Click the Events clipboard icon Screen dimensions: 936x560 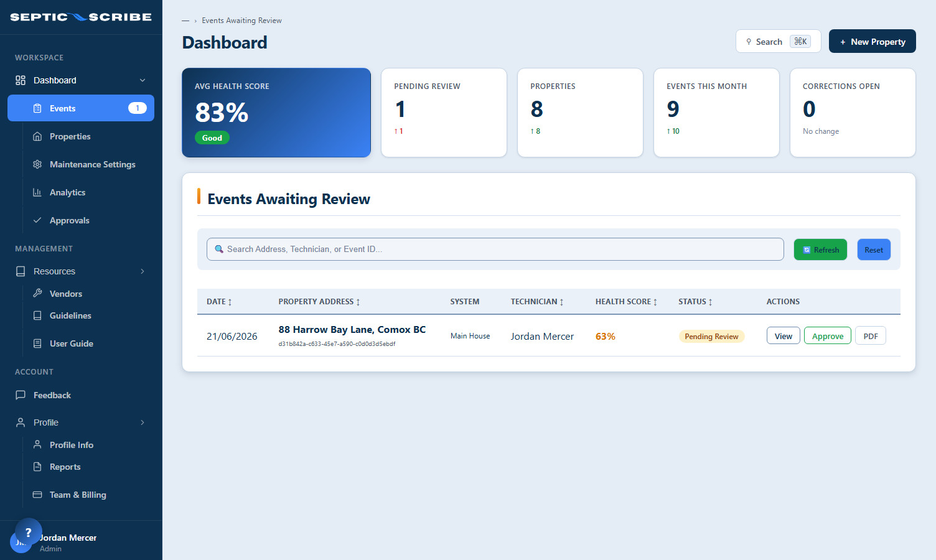tap(37, 108)
